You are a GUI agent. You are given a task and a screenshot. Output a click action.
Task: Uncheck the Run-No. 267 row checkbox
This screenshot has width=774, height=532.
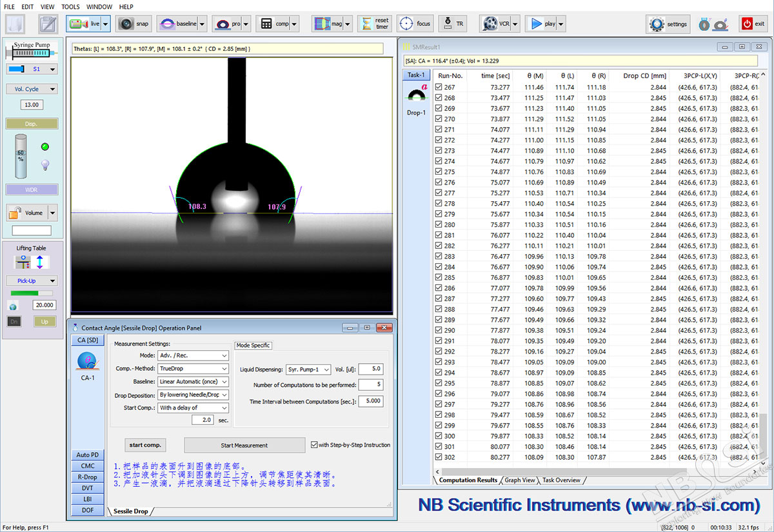439,87
